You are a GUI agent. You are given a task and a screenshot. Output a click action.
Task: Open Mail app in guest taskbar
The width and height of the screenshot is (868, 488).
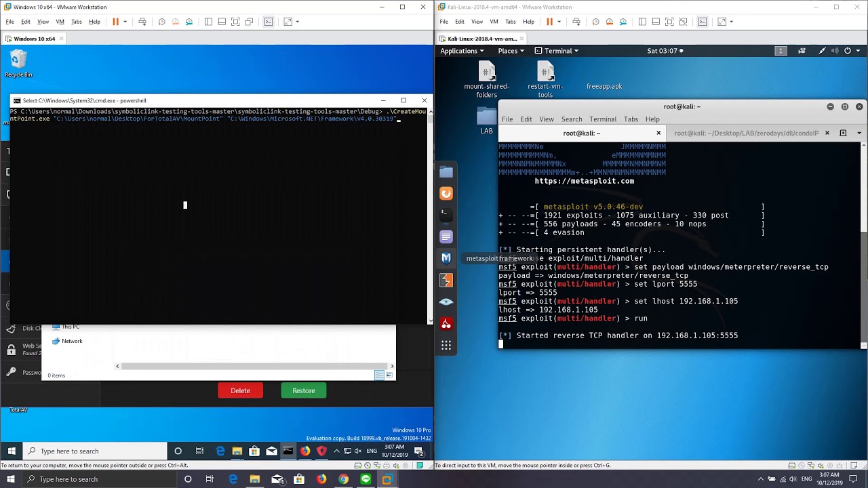(271, 451)
